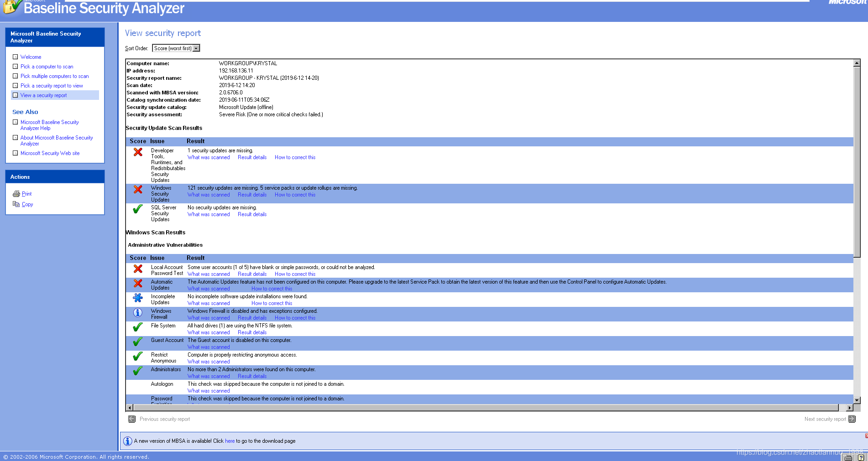Click the Next security report text
The height and width of the screenshot is (461, 868).
[825, 419]
